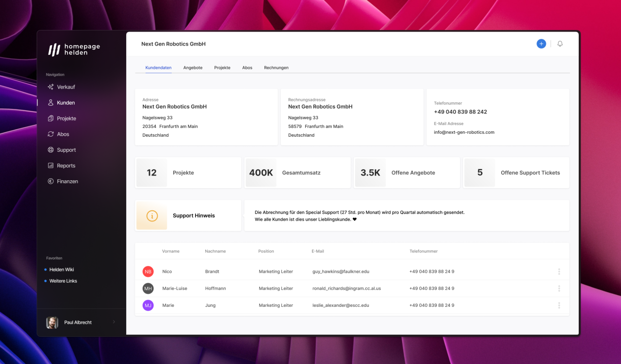Viewport: 621px width, 364px height.
Task: Open row options menu for Nico Brandt
Action: click(x=559, y=272)
